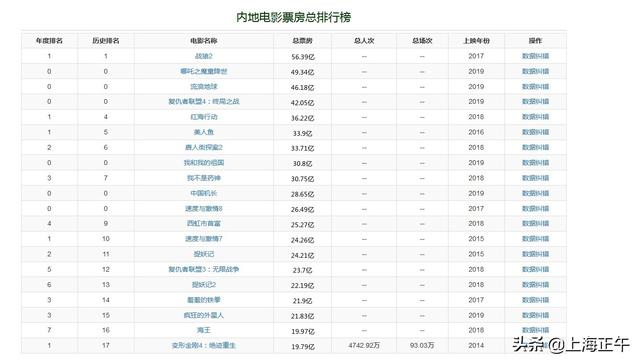640x363 pixels.
Task: Select the 56.39亿 box office value
Action: (302, 57)
